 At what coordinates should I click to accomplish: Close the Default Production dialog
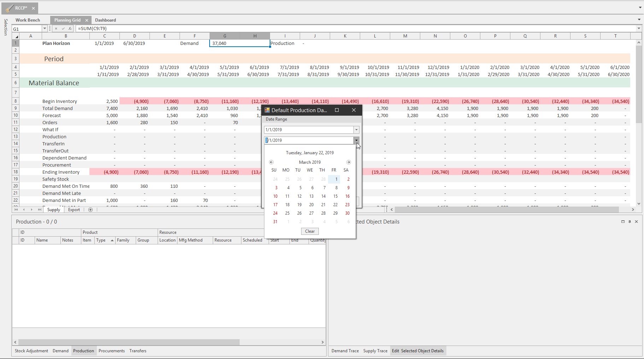coord(354,110)
